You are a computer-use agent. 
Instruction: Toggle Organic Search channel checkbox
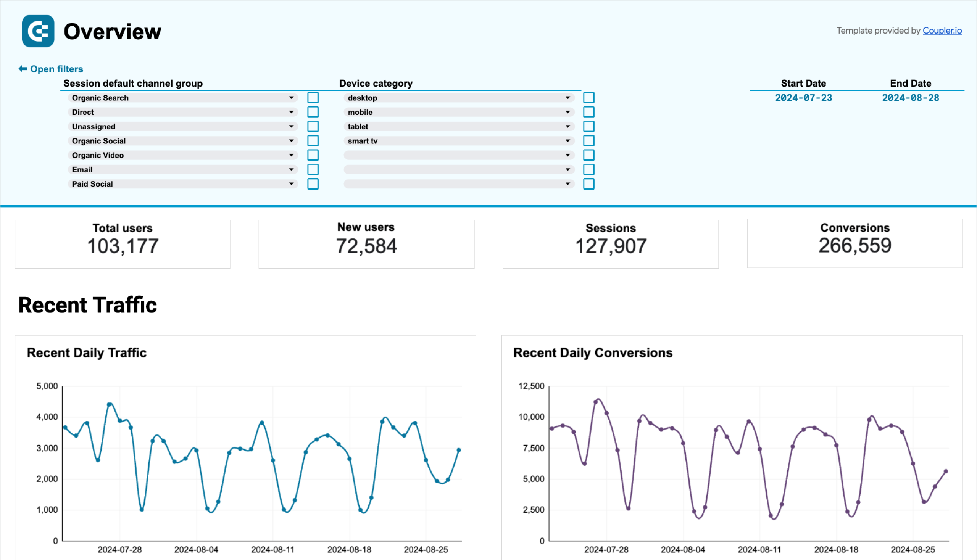pos(313,97)
